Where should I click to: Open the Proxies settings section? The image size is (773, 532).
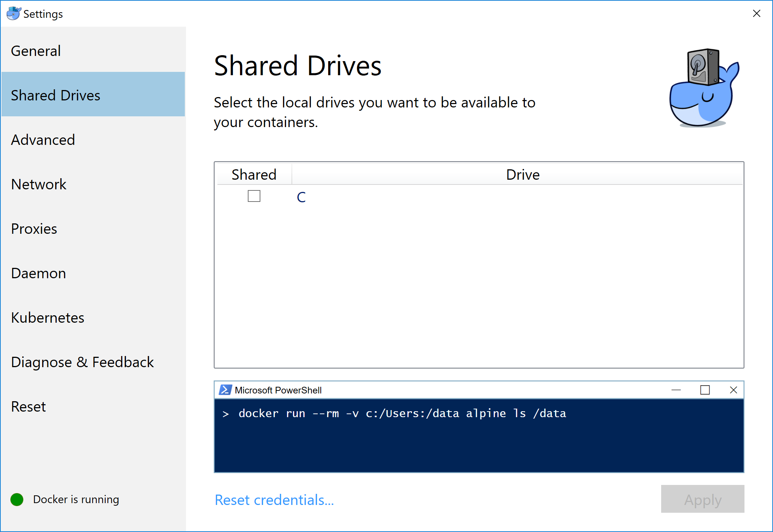[34, 229]
